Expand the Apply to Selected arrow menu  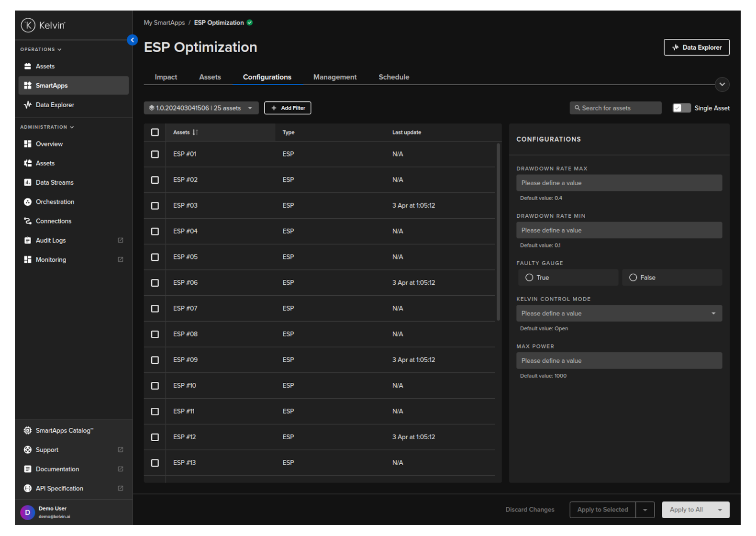click(x=645, y=510)
